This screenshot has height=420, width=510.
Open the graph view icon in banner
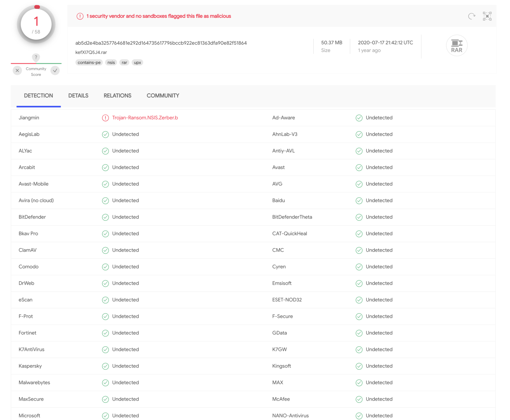click(x=487, y=16)
